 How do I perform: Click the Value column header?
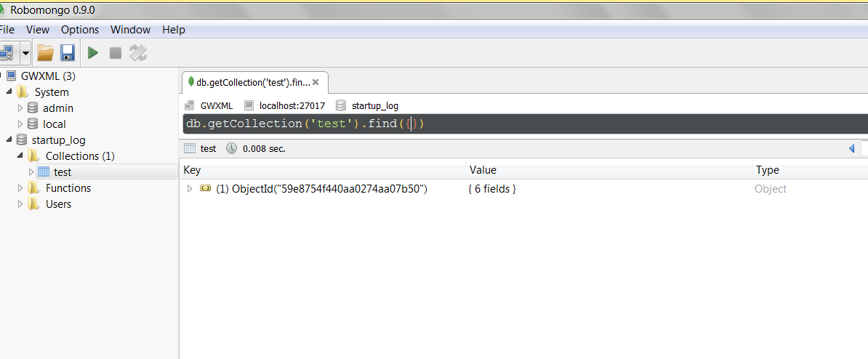[609, 170]
